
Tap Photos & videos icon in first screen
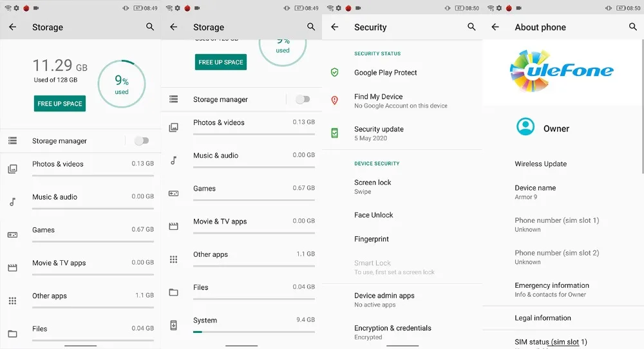pos(13,169)
